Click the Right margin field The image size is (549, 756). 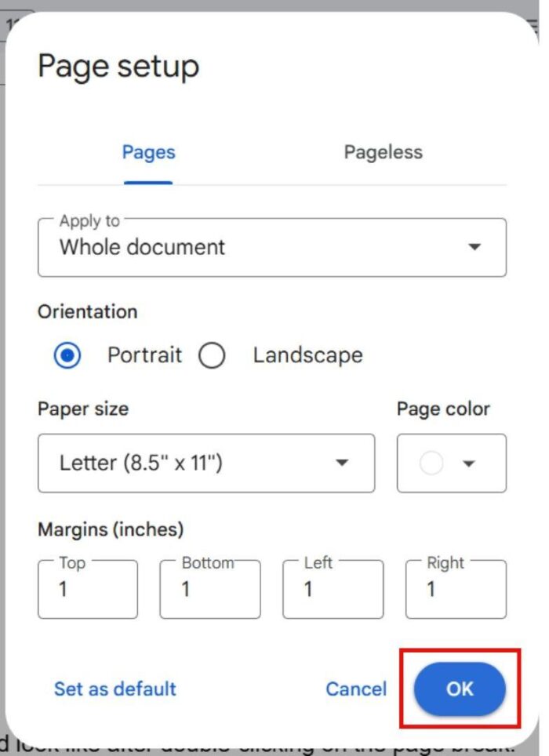(455, 589)
